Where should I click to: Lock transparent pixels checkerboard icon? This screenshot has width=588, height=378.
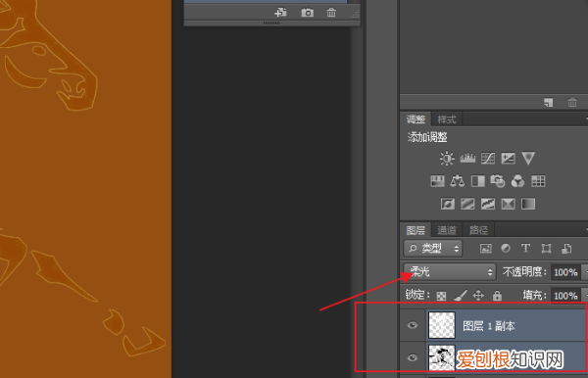[441, 296]
